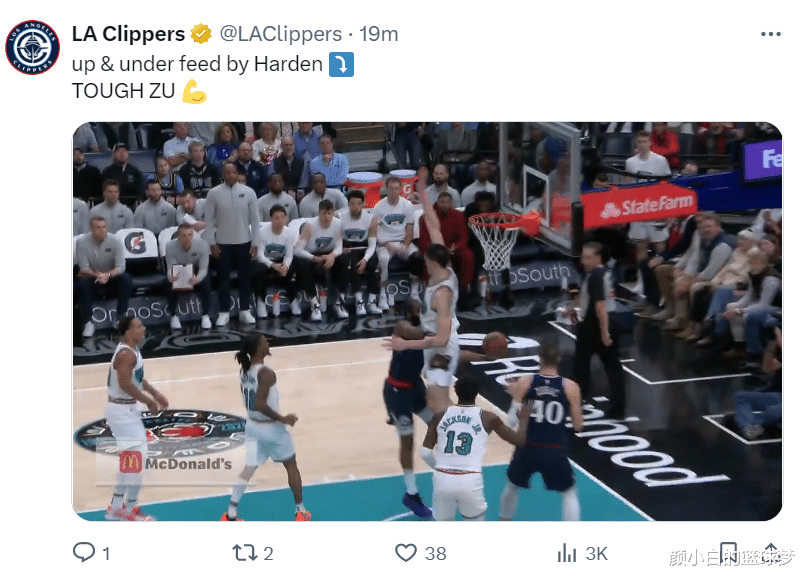Open the 19m timestamp link
This screenshot has width=804, height=579.
[x=378, y=34]
